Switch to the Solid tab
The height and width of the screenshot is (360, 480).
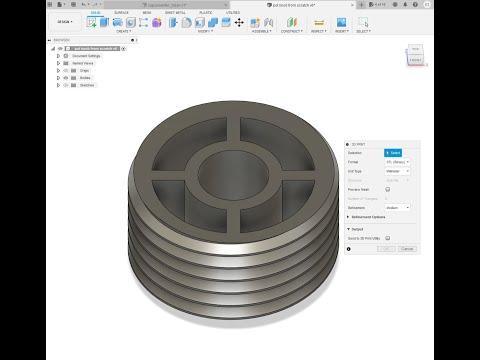point(95,13)
